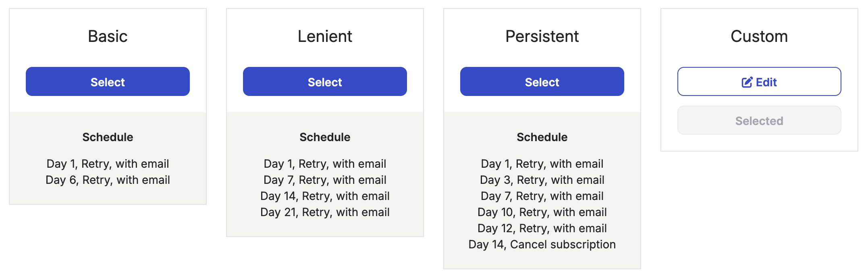
Task: Click the Day 21 retry line in Lenient
Action: [x=325, y=212]
